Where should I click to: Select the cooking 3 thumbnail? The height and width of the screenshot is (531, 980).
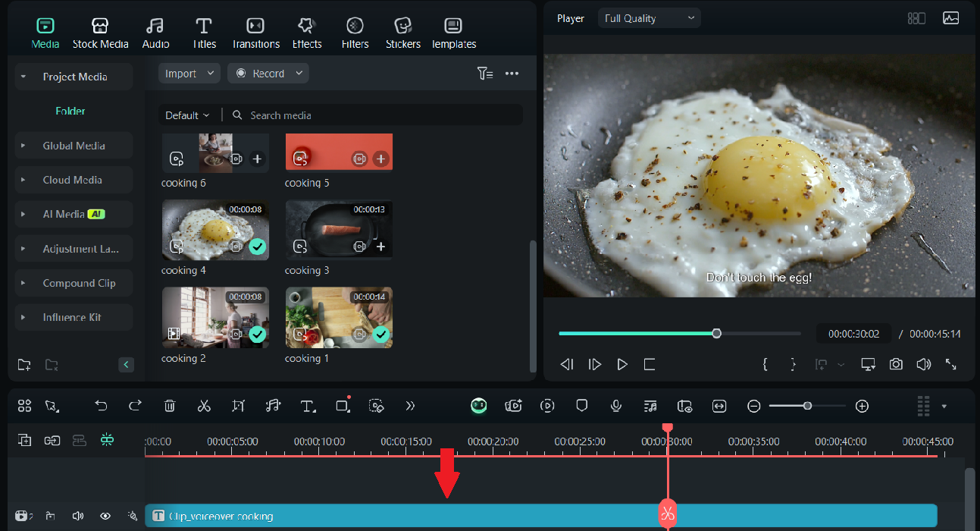coord(339,231)
